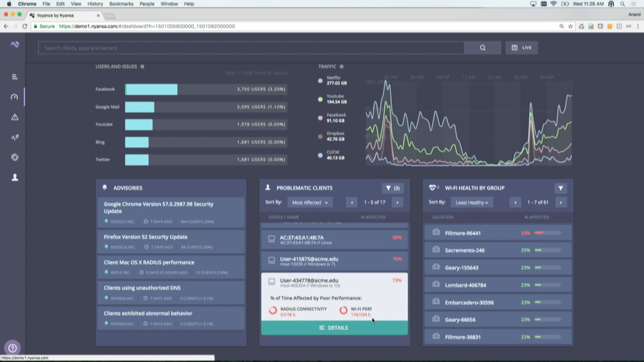Open the History menu

[x=95, y=4]
